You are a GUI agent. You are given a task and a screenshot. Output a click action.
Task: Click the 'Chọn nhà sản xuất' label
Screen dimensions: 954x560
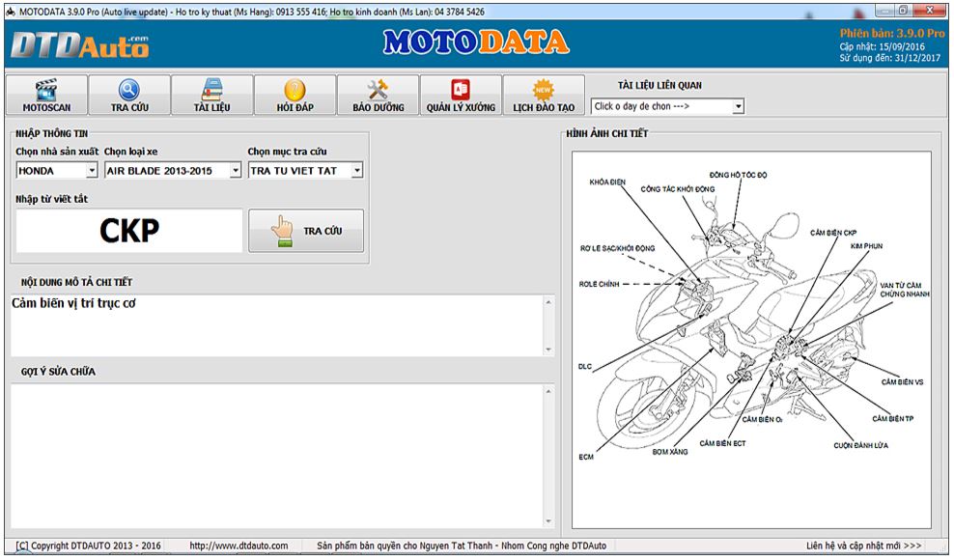coord(57,152)
